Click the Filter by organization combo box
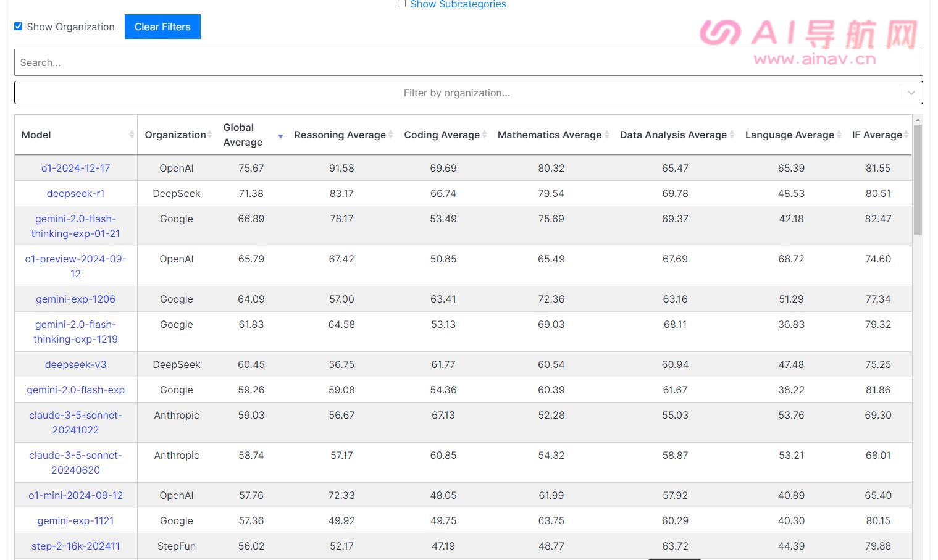938x560 pixels. tap(469, 93)
